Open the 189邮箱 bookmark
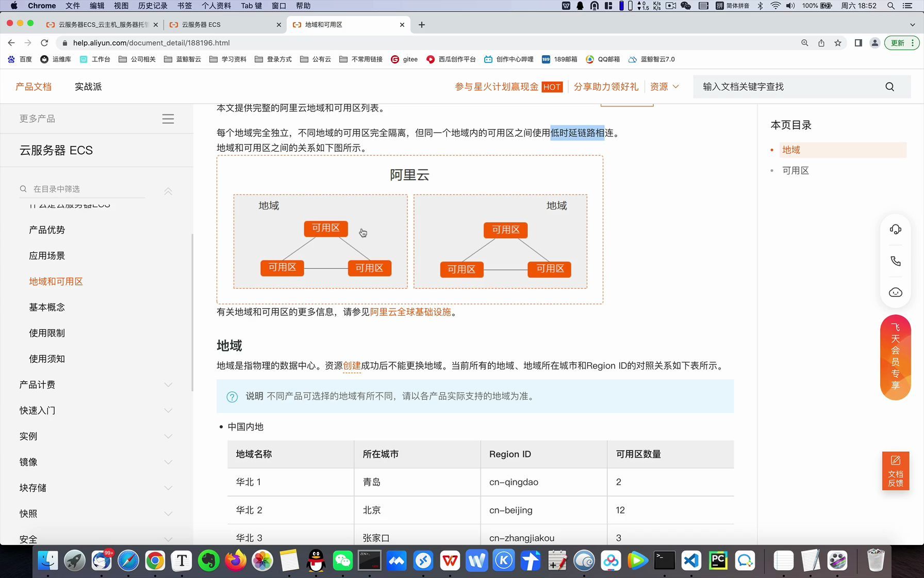The image size is (924, 578). click(x=560, y=59)
